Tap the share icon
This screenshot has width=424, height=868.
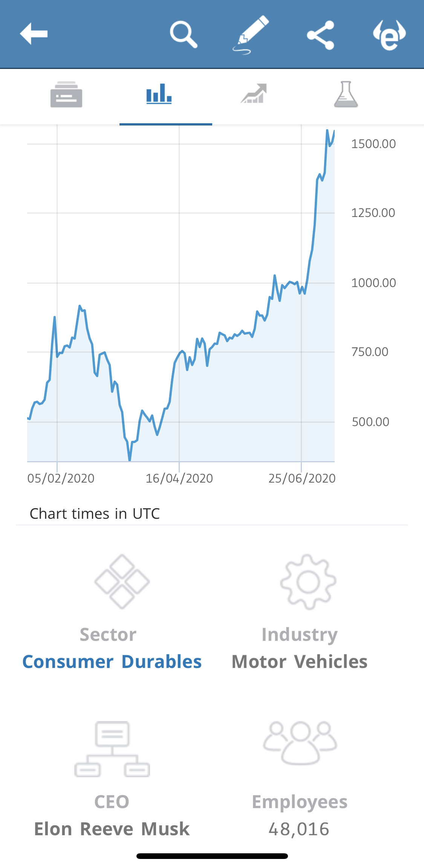click(321, 35)
